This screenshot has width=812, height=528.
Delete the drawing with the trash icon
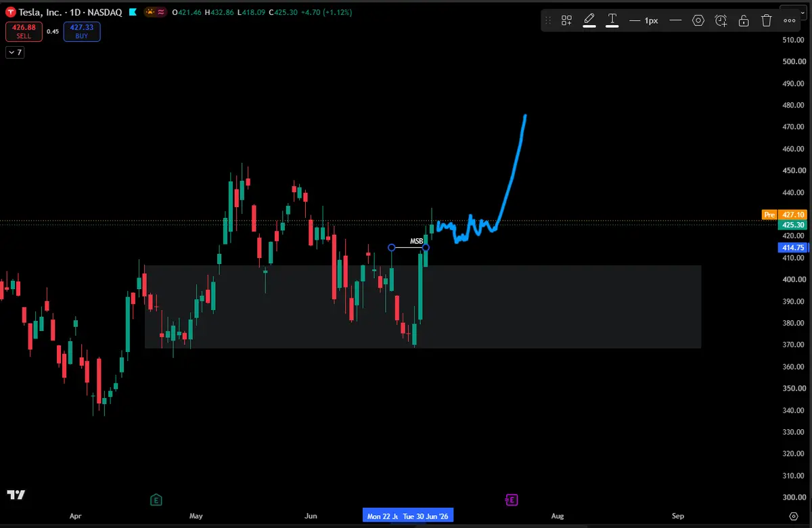pyautogui.click(x=767, y=20)
